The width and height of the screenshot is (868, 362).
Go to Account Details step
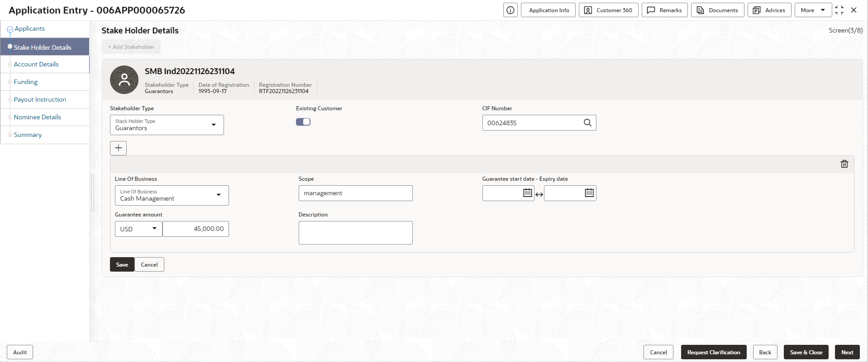36,64
